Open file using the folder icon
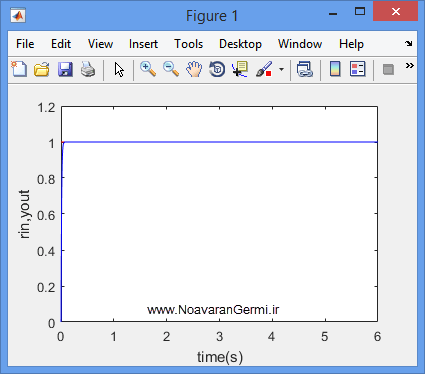425x374 pixels. (42, 69)
